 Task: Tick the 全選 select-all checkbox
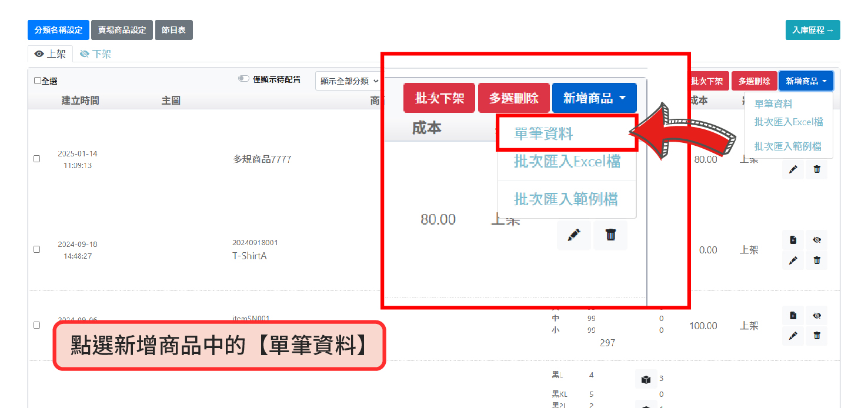[x=38, y=81]
